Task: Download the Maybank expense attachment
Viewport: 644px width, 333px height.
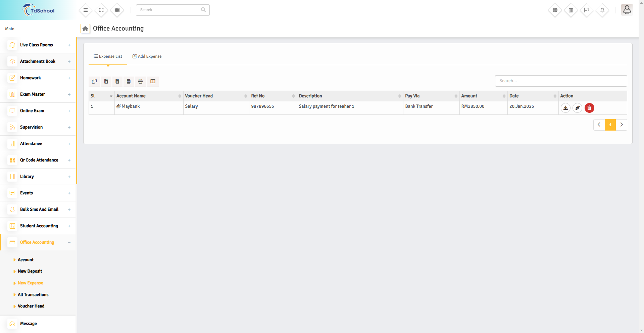Action: [x=565, y=108]
